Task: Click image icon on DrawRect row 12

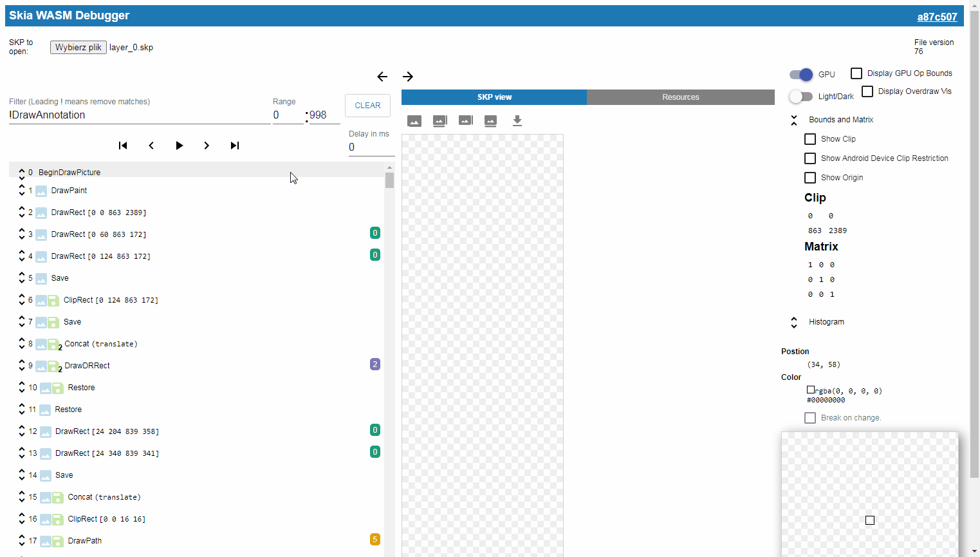Action: 46,432
